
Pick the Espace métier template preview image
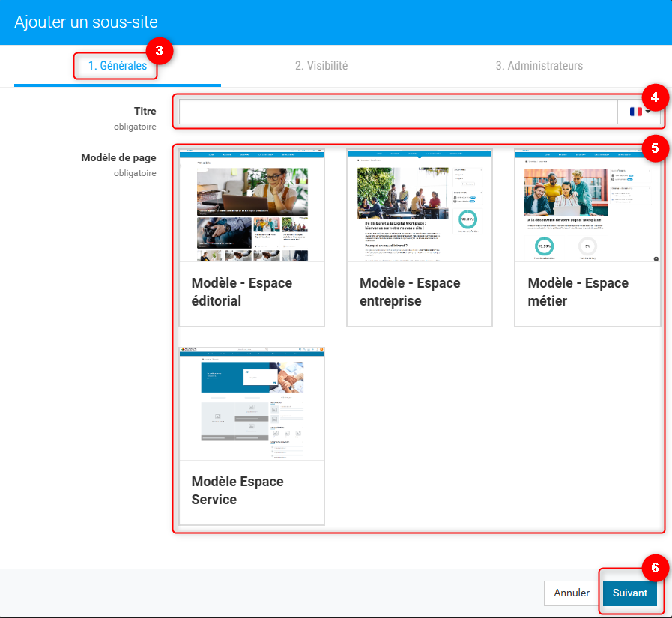(587, 206)
